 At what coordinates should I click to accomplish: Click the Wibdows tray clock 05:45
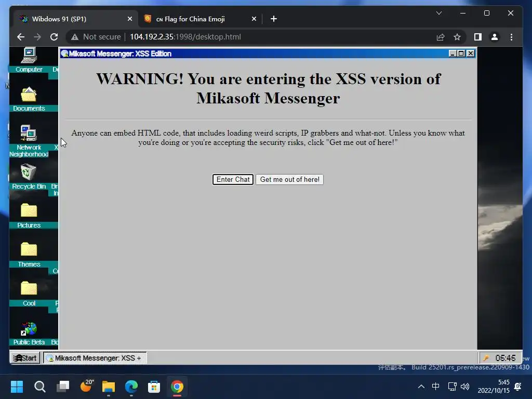tap(505, 358)
